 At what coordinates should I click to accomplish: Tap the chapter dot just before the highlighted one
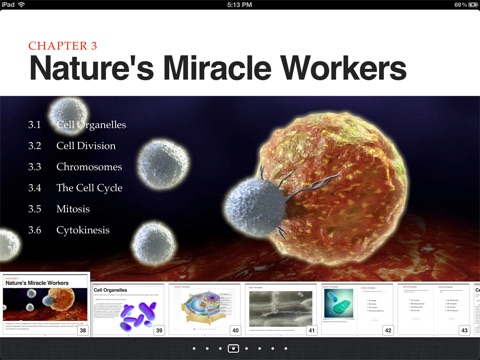(x=220, y=349)
